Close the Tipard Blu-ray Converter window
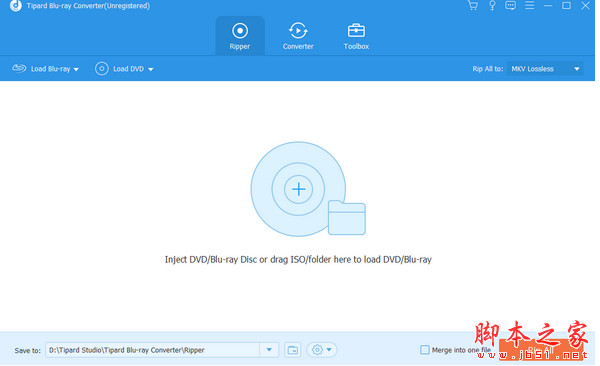The height and width of the screenshot is (366, 600). point(585,6)
